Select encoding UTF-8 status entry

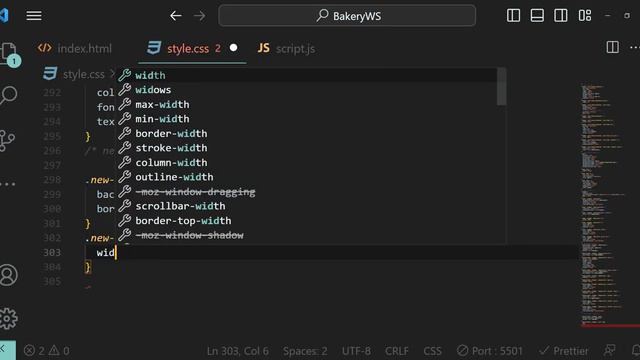coord(356,351)
